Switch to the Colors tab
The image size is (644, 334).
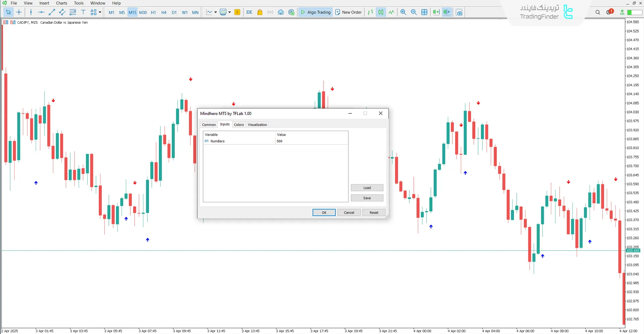(x=239, y=125)
